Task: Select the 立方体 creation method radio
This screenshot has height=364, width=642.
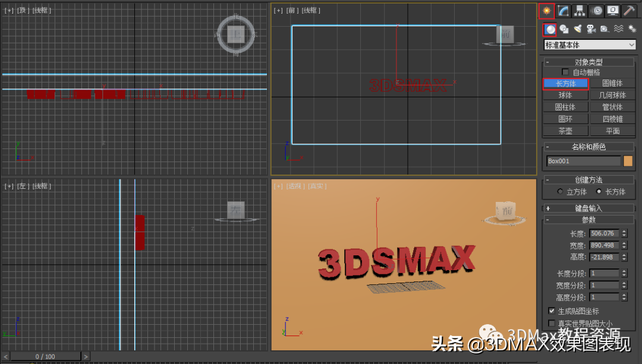Action: [x=560, y=191]
